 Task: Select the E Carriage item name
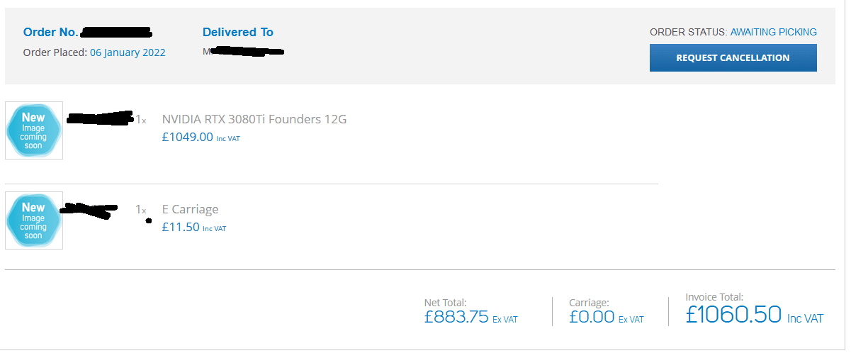click(x=190, y=209)
